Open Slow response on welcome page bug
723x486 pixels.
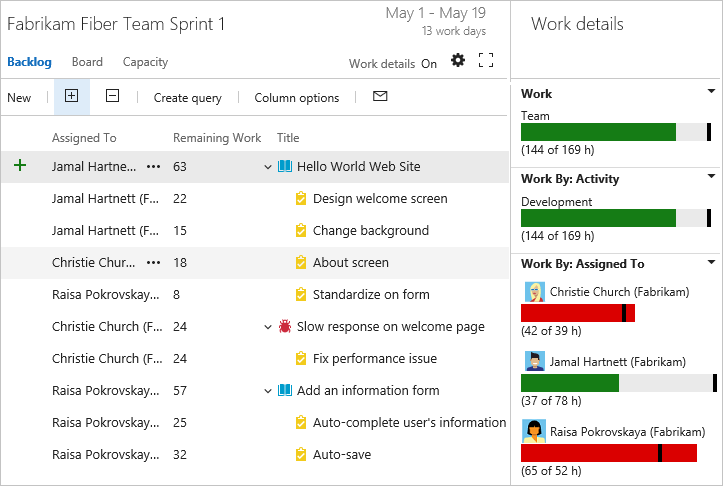point(391,327)
